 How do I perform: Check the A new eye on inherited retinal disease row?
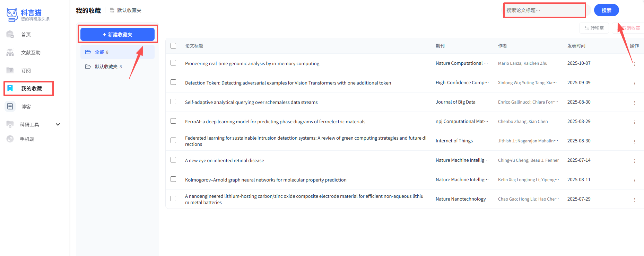[x=173, y=160]
